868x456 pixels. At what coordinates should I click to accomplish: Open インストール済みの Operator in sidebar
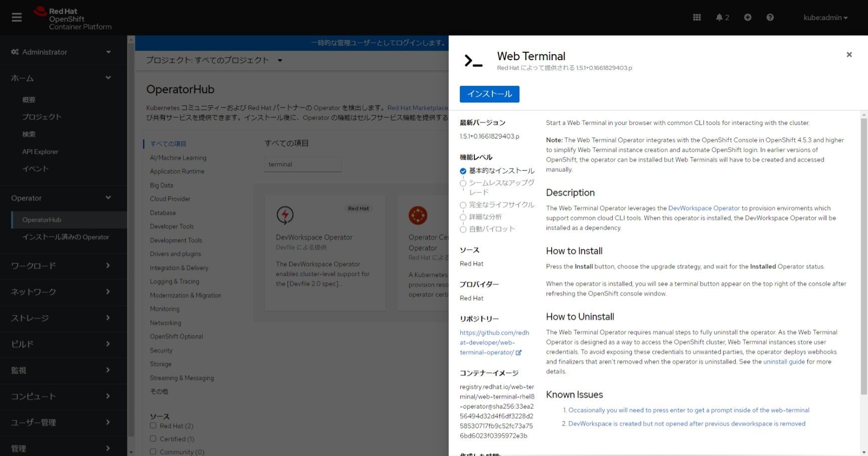tap(66, 237)
